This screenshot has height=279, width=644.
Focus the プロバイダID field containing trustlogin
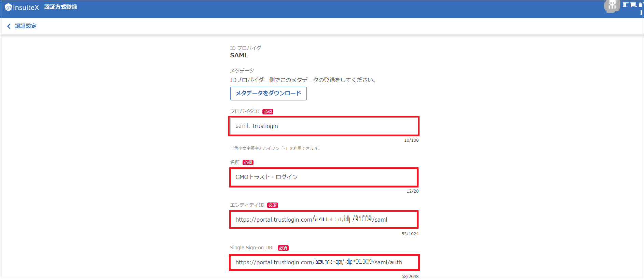pyautogui.click(x=324, y=126)
